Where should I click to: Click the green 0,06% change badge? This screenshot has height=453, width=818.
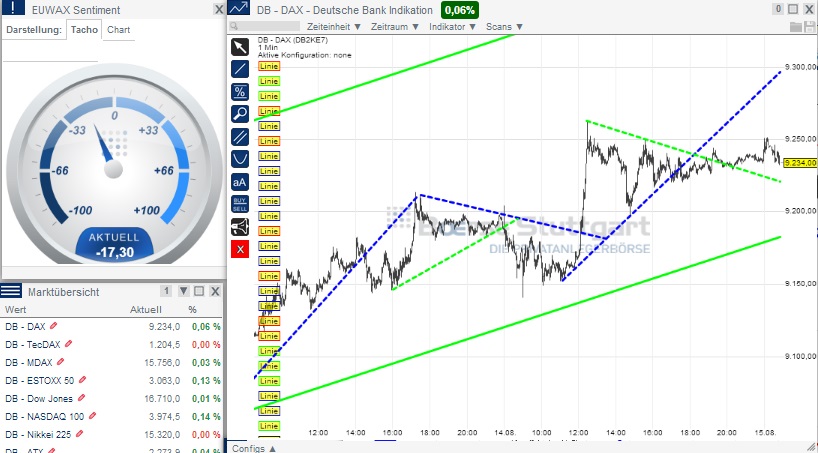(460, 10)
